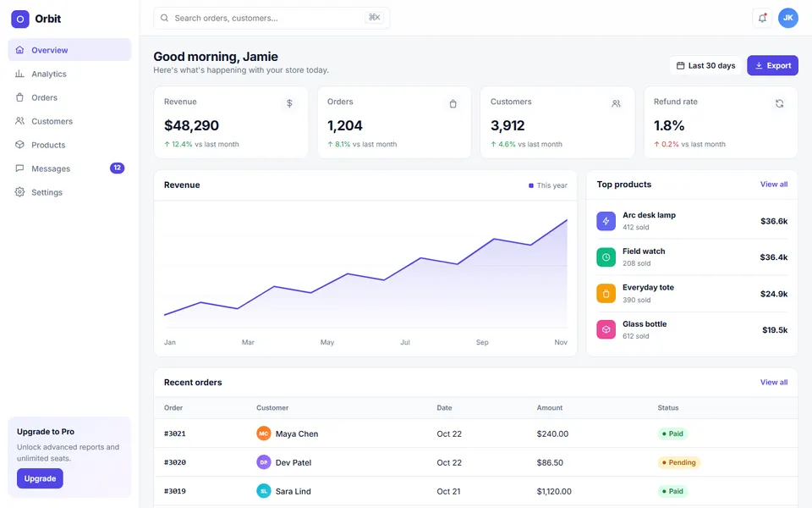The image size is (812, 508).
Task: Click the Field watch clock icon
Action: (606, 257)
